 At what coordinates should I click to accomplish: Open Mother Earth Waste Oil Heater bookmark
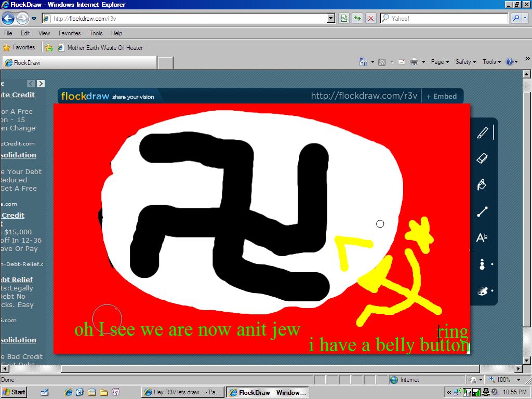point(104,48)
